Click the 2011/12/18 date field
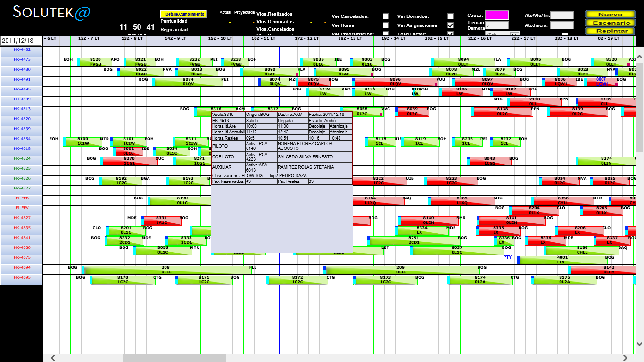The image size is (644, 362). click(x=21, y=41)
